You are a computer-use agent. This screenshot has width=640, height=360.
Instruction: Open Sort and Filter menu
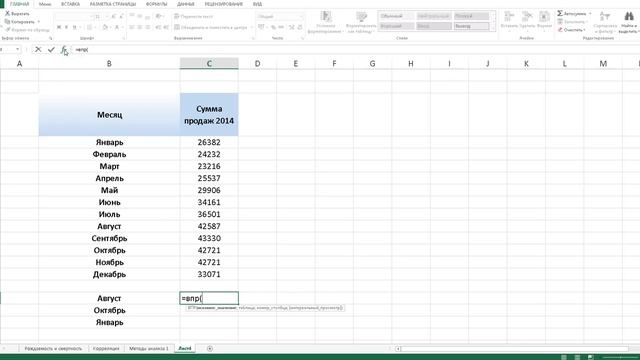click(605, 22)
